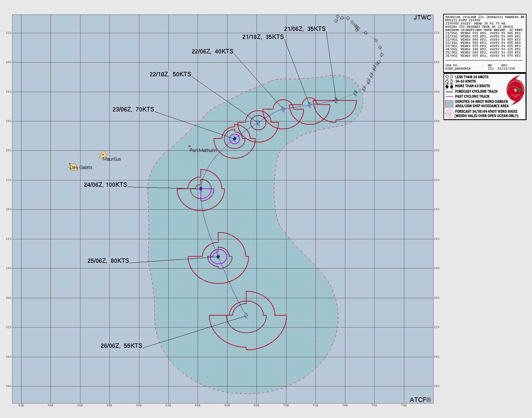The image size is (532, 418).
Task: Click the cyclone center marker for 23/06Z
Action: click(235, 139)
